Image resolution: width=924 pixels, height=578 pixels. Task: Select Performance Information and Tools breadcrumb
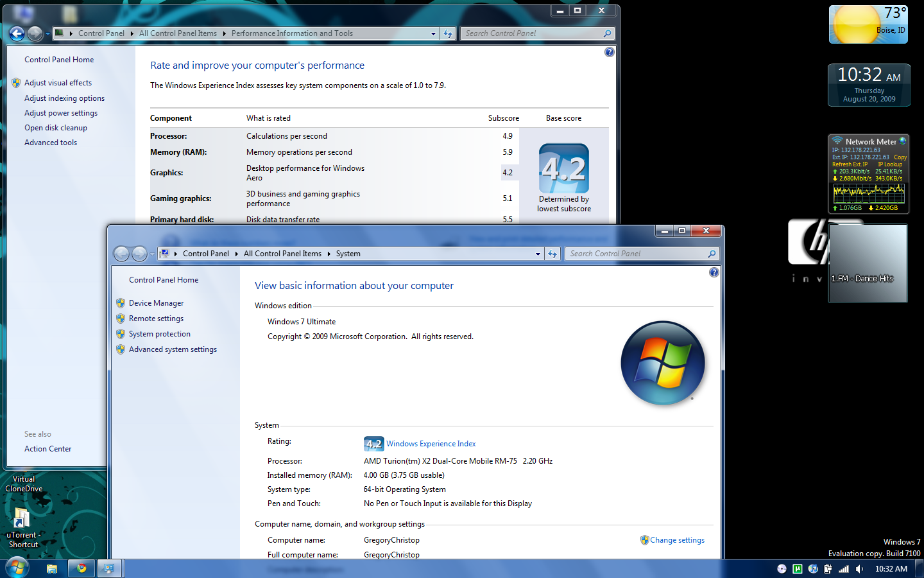pos(292,33)
